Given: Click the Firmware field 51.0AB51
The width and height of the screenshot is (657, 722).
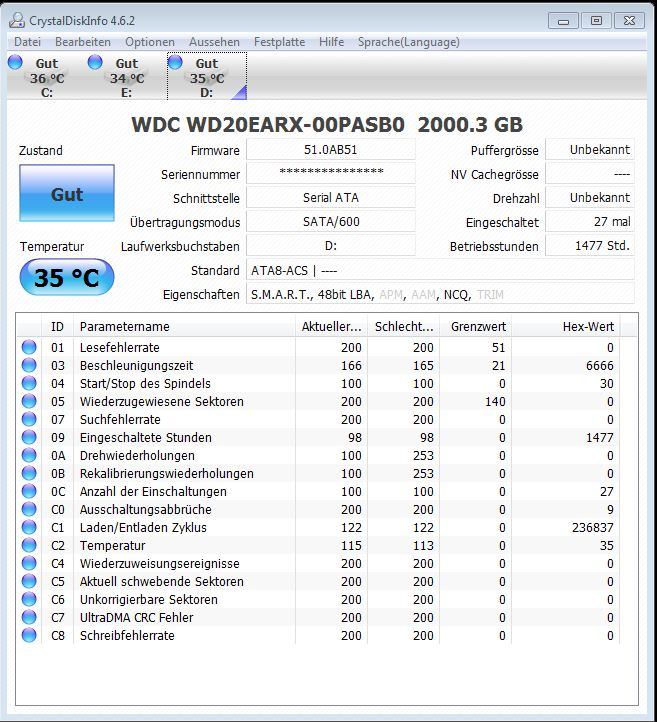Looking at the screenshot, I should tap(331, 150).
